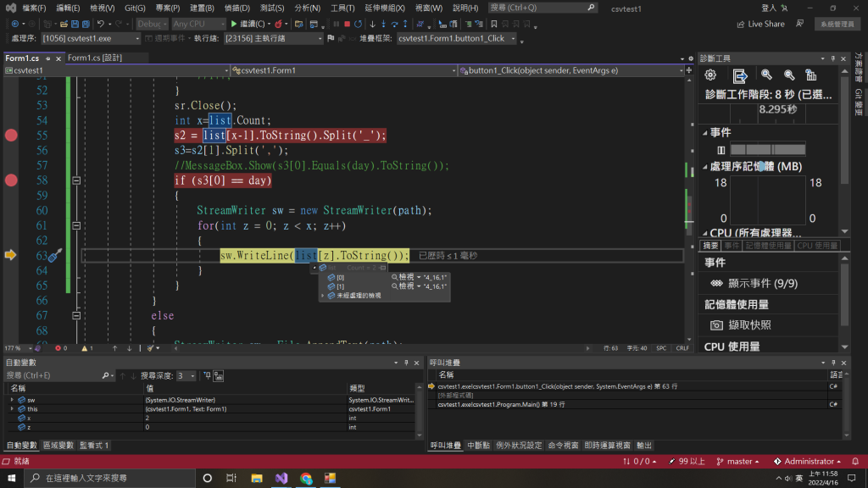Open the Any CPU platform dropdown
This screenshot has height=488, width=868.
point(198,25)
